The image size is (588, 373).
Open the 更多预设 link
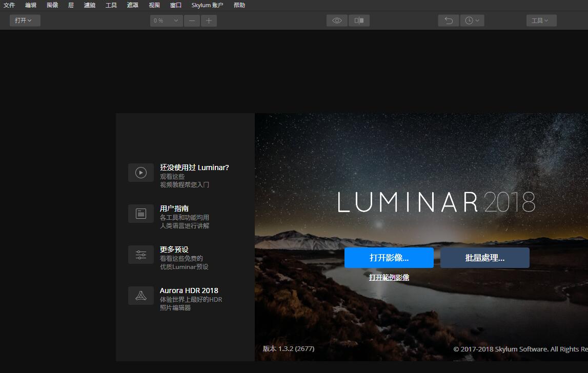click(174, 250)
